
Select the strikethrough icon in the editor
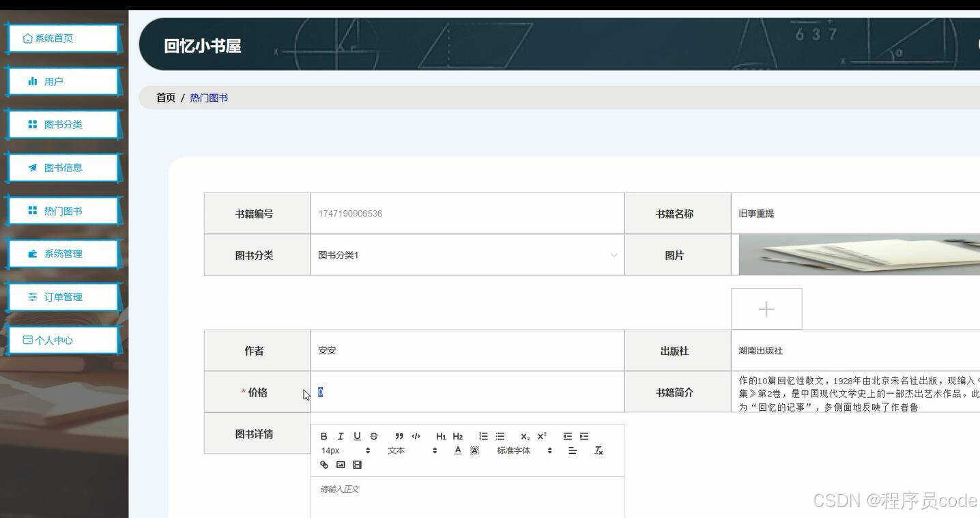[373, 436]
